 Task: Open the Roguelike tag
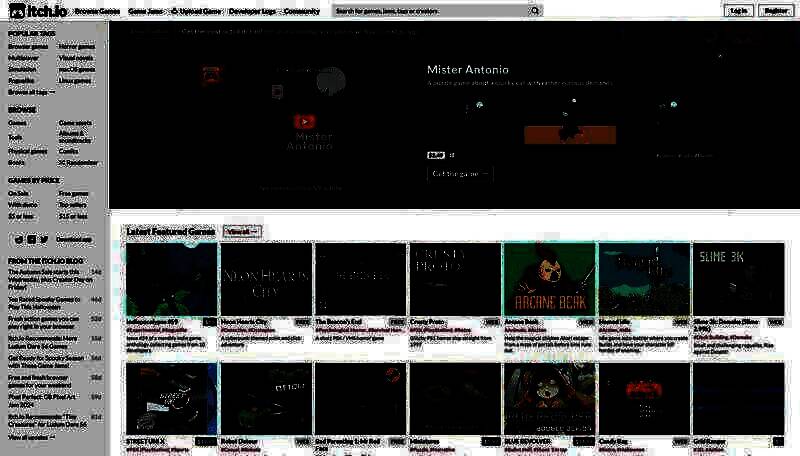point(21,81)
